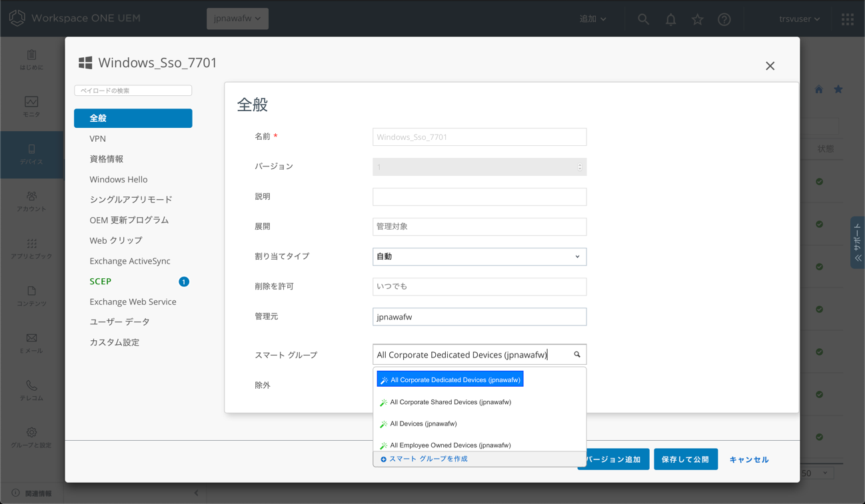The width and height of the screenshot is (865, 504).
Task: Open モニタ sidebar section
Action: coord(31,107)
